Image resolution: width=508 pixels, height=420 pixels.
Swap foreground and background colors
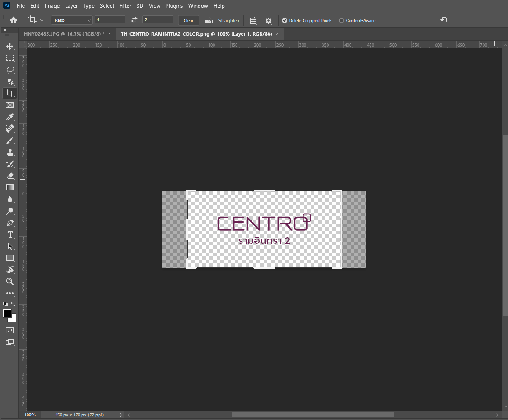13,304
